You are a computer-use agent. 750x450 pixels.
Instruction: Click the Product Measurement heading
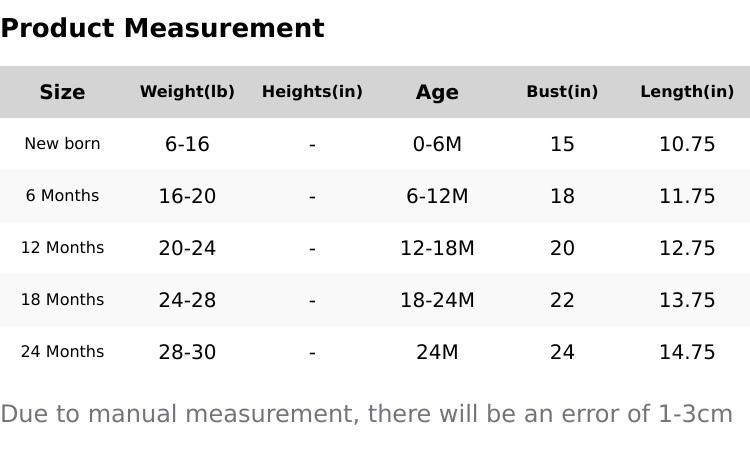coord(162,28)
